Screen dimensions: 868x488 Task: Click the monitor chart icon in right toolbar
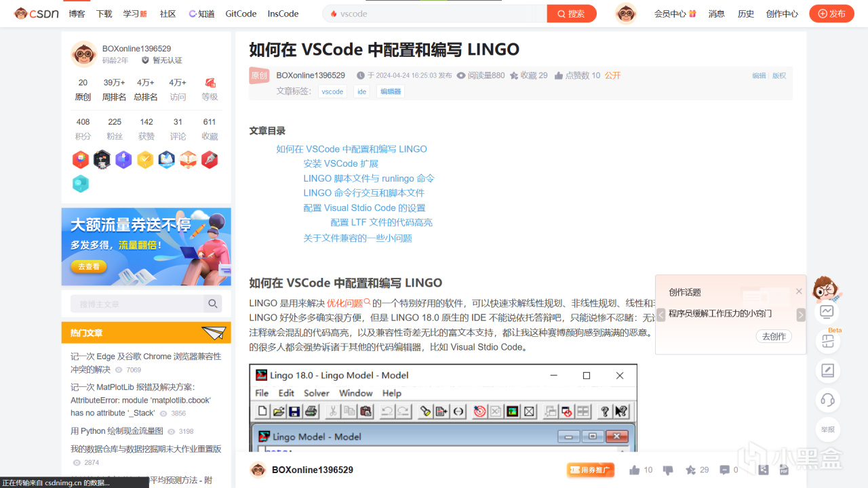pyautogui.click(x=827, y=312)
